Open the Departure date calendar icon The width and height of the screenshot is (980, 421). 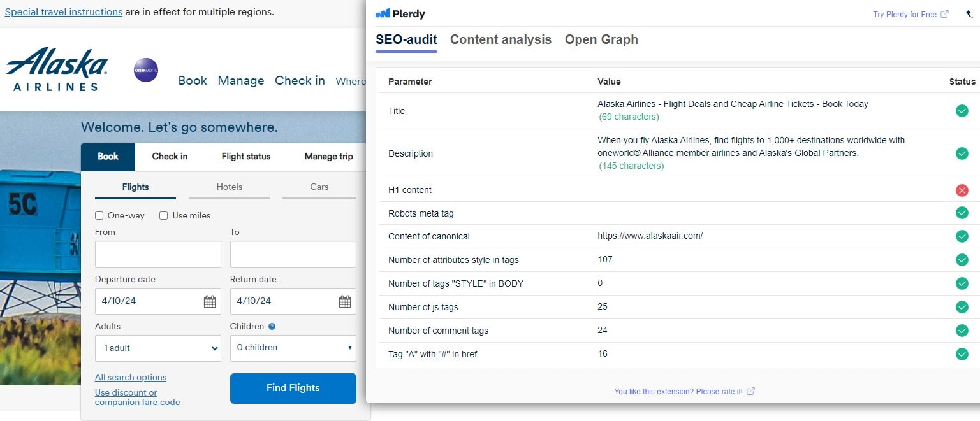coord(210,301)
